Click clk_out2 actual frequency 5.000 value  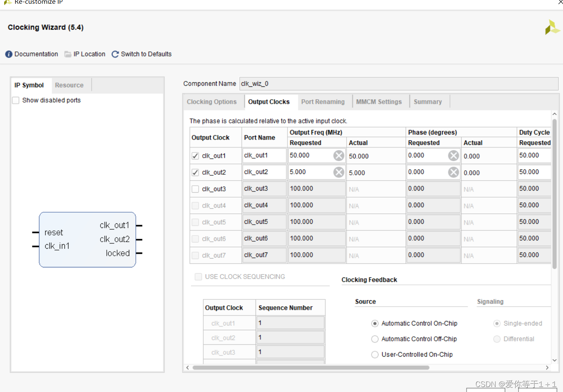(357, 173)
